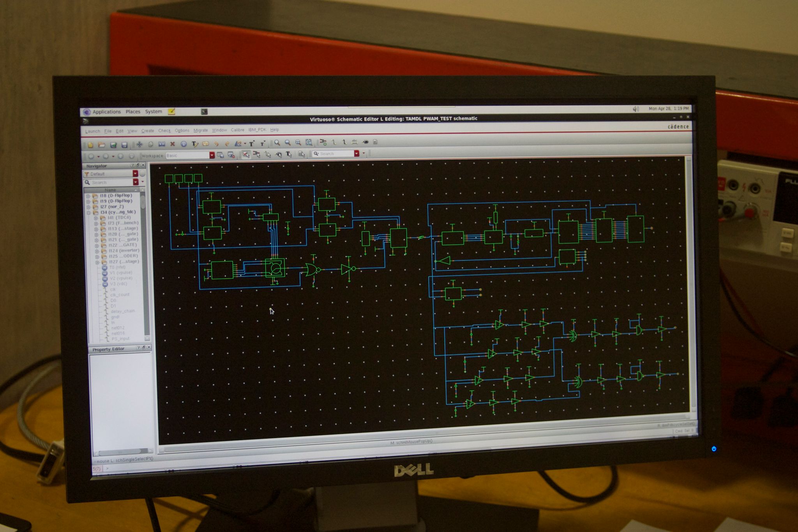798x532 pixels.
Task: Click the clock date Mon Apr 28
Action: pyautogui.click(x=668, y=108)
